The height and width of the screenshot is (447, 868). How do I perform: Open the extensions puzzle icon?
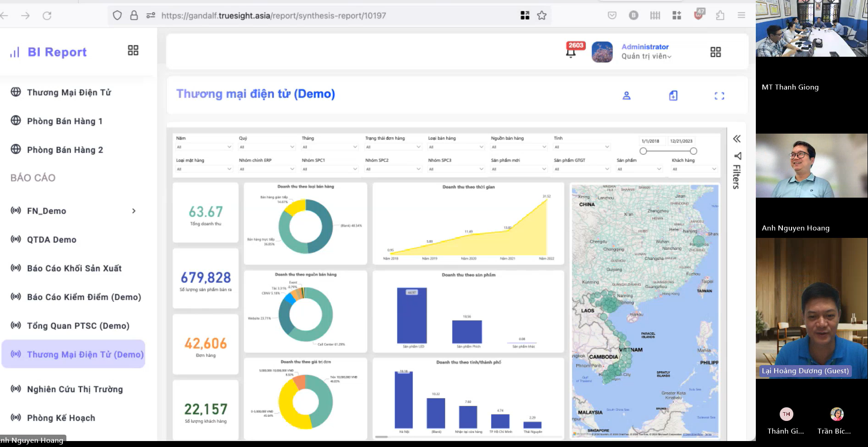(x=720, y=16)
